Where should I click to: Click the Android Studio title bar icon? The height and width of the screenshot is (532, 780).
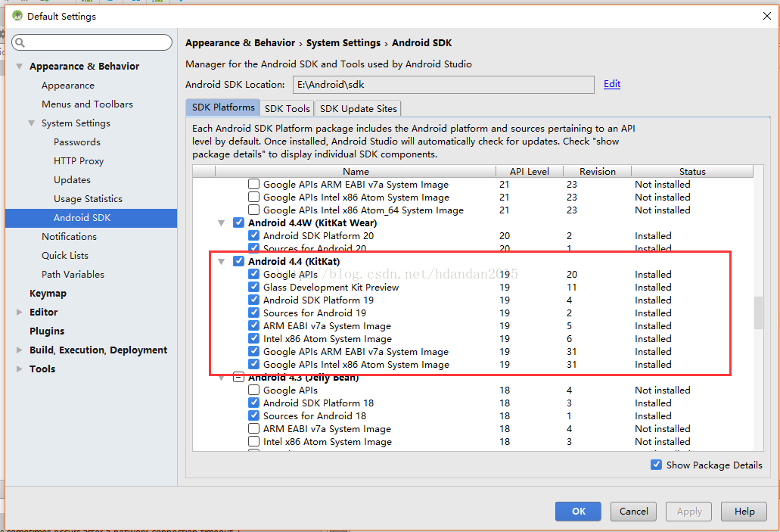point(17,16)
